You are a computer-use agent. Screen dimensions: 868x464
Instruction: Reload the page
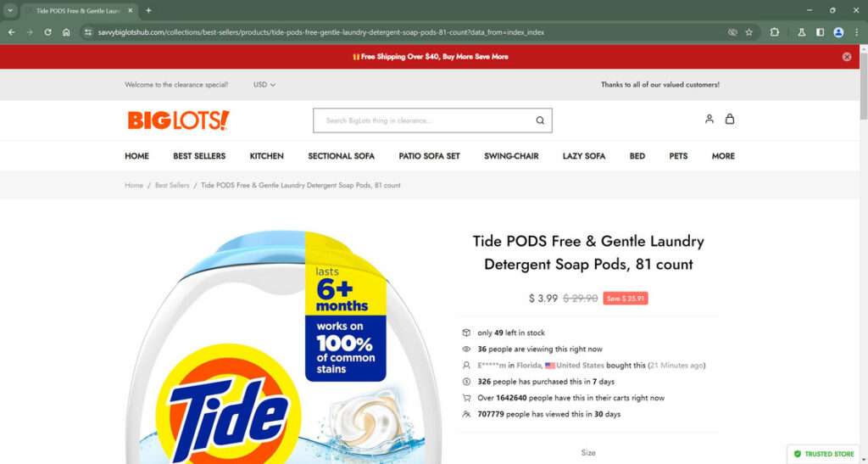(47, 32)
